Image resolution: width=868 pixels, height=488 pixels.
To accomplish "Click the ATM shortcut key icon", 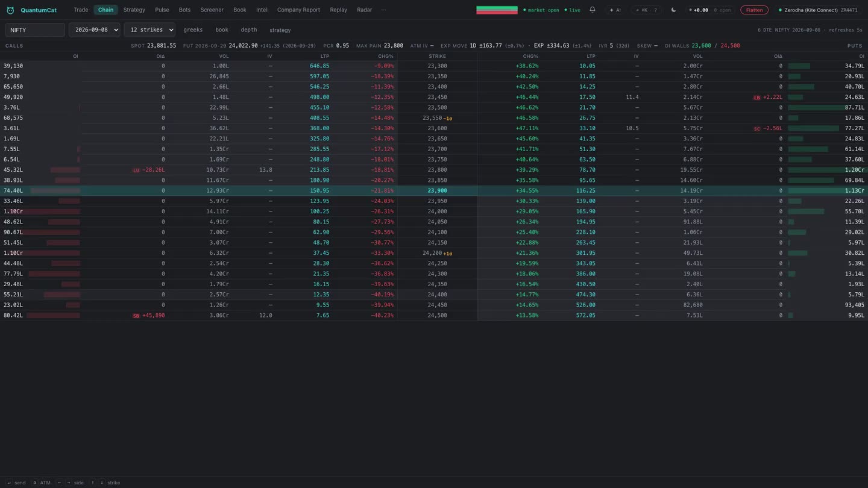I will (x=34, y=483).
